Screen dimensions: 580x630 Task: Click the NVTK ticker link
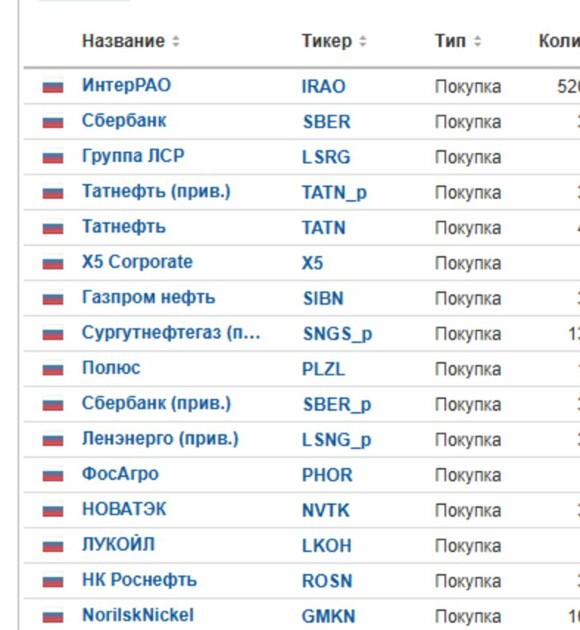tap(326, 511)
